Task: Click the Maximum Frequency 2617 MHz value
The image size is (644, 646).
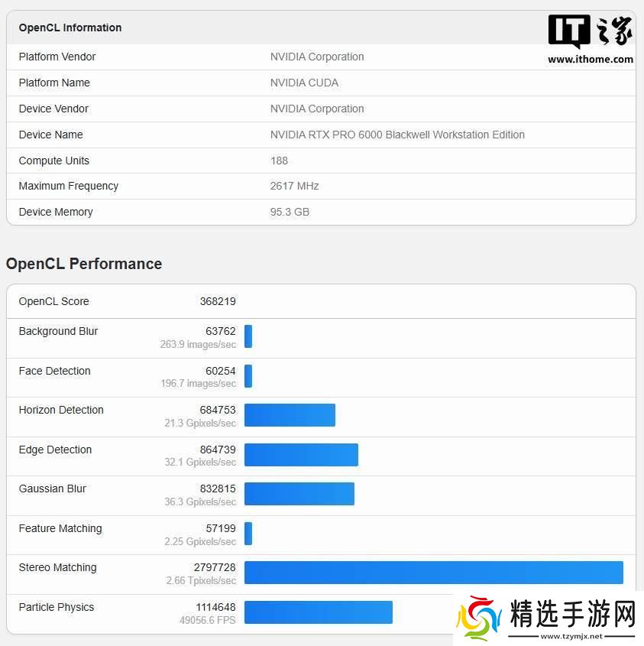Action: click(294, 186)
